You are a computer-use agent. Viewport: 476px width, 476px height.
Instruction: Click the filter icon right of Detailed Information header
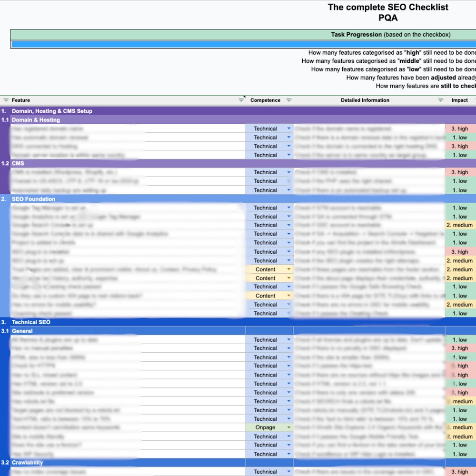point(440,100)
